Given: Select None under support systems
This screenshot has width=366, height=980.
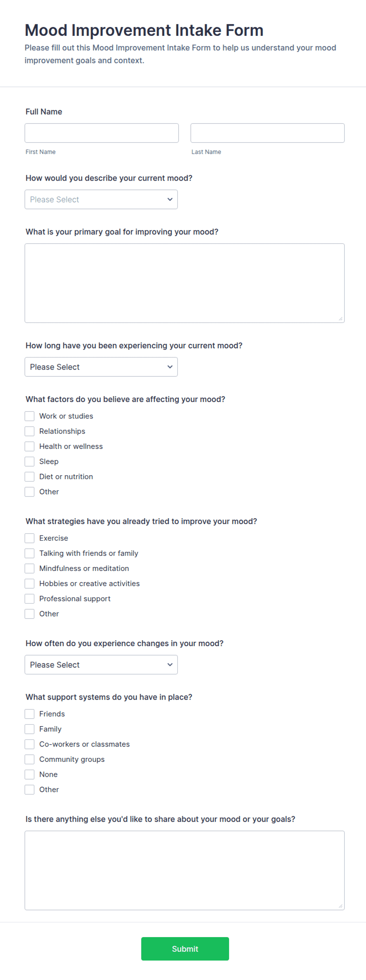Looking at the screenshot, I should coord(30,774).
